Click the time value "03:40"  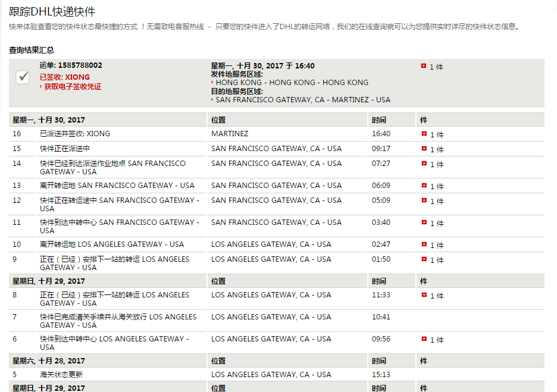click(381, 222)
